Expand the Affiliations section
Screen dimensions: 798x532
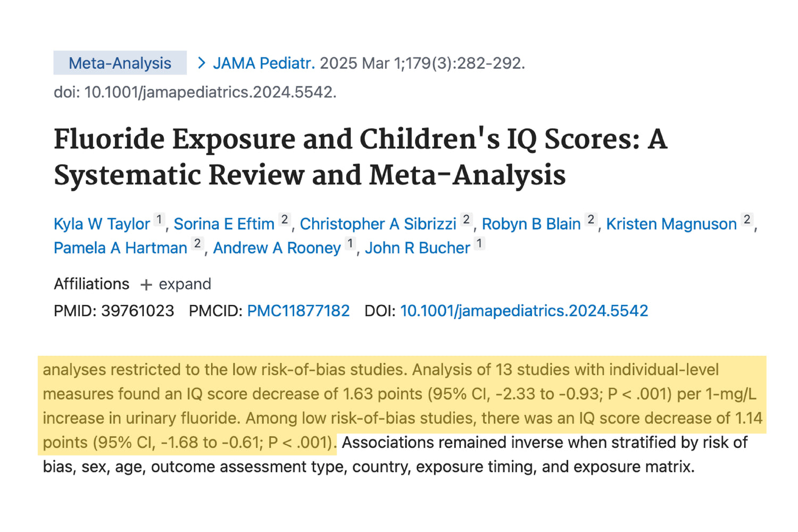tap(184, 284)
